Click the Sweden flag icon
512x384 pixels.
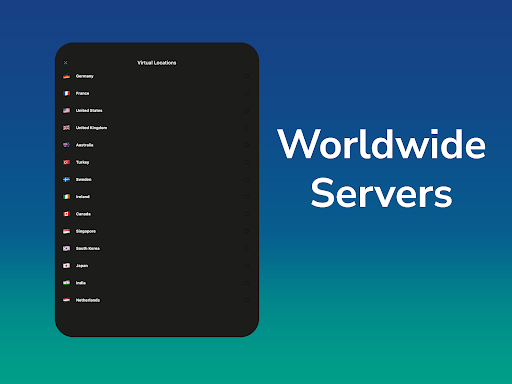(x=67, y=179)
